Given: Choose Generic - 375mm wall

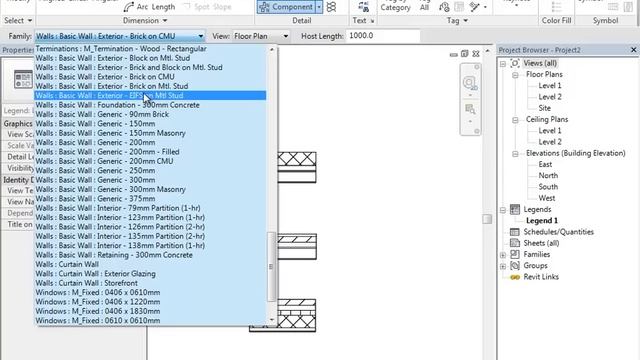Looking at the screenshot, I should pos(150,199).
